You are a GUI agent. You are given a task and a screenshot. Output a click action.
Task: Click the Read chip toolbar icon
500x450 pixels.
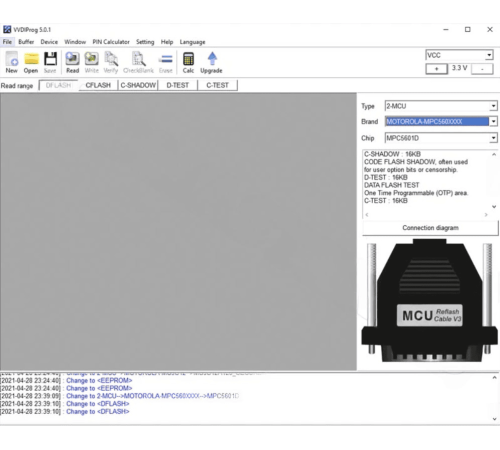pyautogui.click(x=72, y=62)
